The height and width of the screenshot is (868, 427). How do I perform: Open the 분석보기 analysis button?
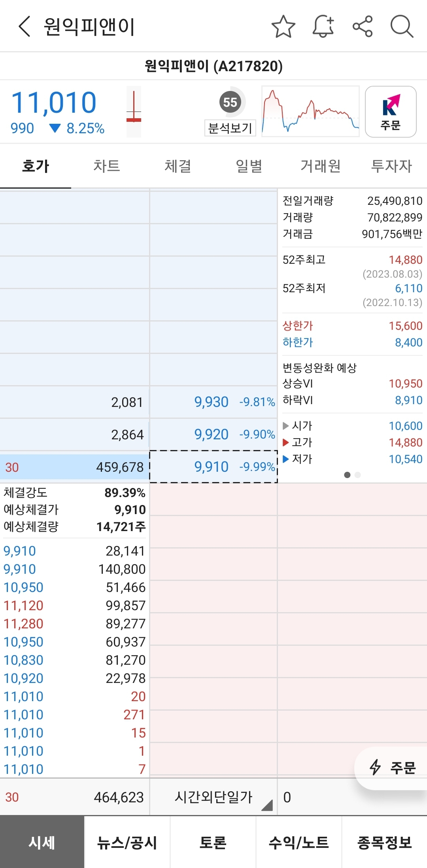[230, 128]
